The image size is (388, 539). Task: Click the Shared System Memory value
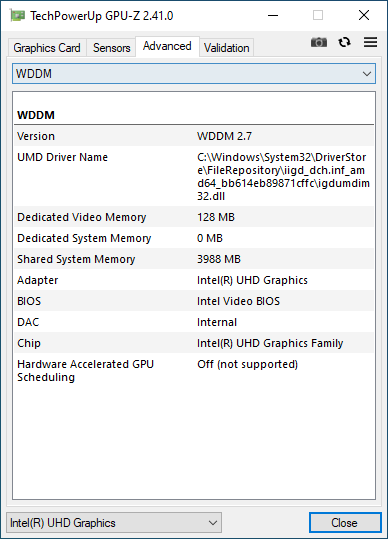tap(219, 259)
